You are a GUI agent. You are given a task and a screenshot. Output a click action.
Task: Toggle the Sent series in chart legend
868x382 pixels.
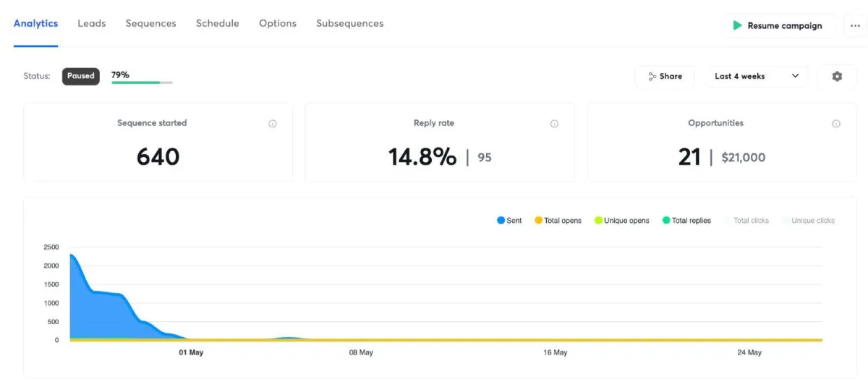[509, 221]
